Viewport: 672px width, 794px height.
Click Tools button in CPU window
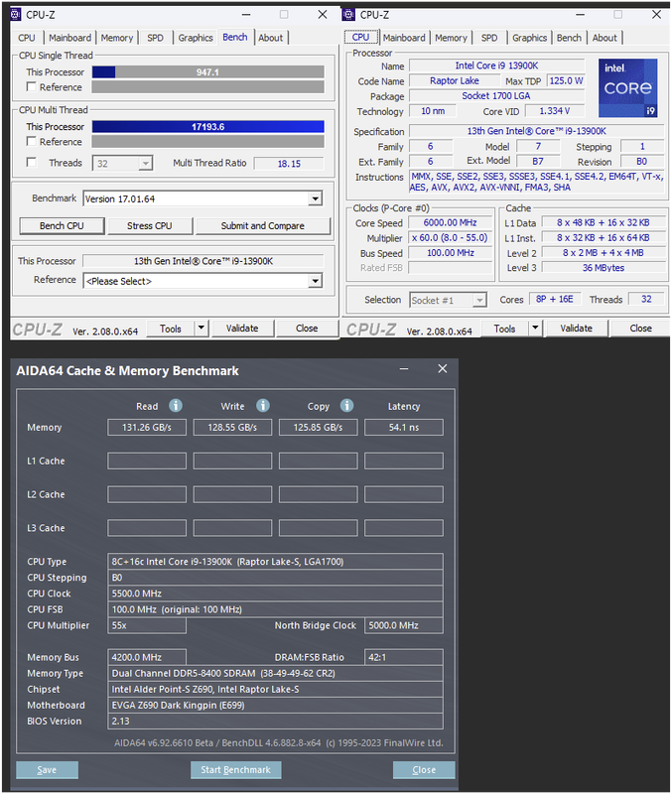point(504,329)
